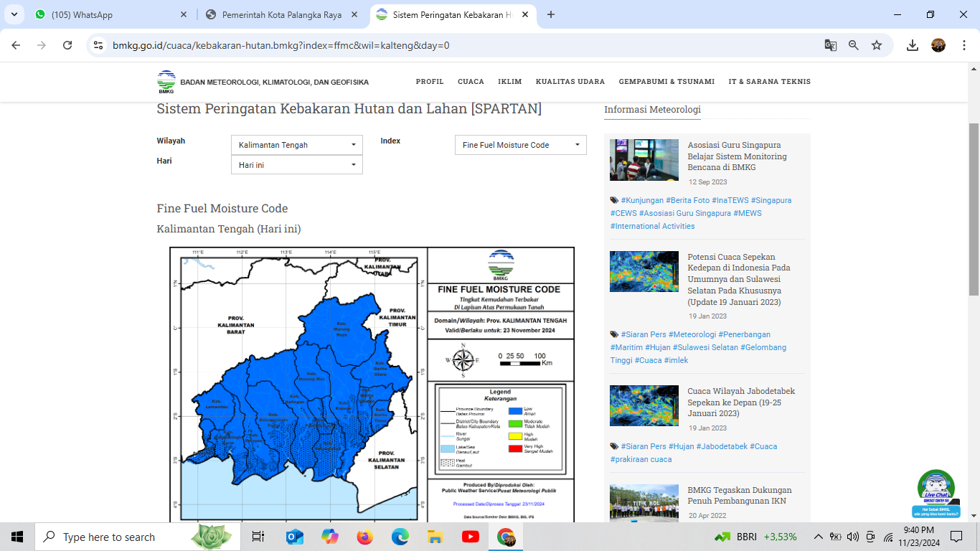Open YouTube app from the taskbar
This screenshot has height=551, width=980.
point(471,537)
